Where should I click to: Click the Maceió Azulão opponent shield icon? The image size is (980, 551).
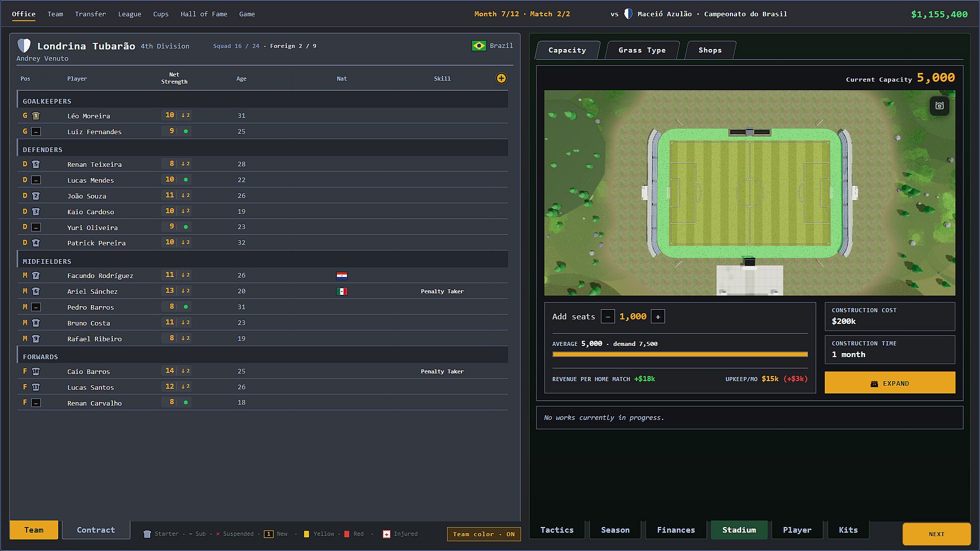pyautogui.click(x=628, y=14)
